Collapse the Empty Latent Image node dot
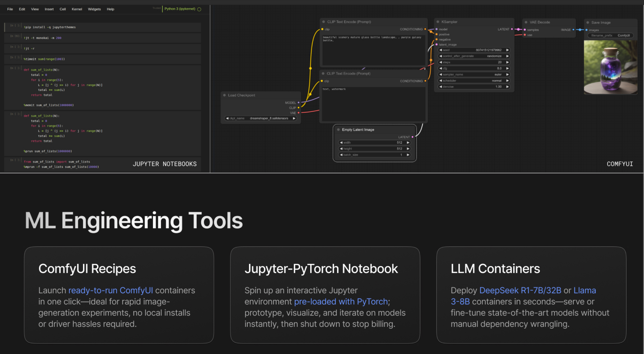Image resolution: width=644 pixels, height=354 pixels. [339, 130]
